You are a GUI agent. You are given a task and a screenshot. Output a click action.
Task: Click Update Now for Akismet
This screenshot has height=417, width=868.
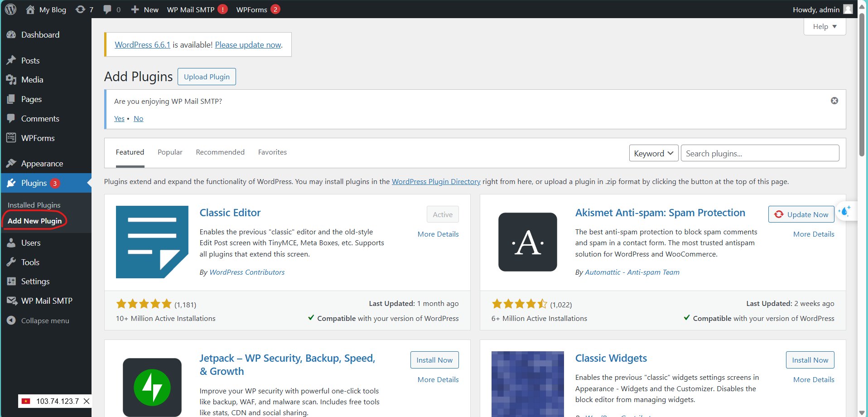[x=801, y=214]
